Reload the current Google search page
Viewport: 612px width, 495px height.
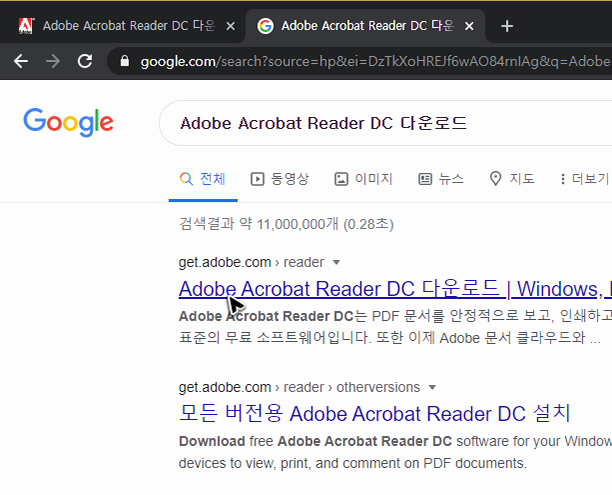click(x=85, y=61)
